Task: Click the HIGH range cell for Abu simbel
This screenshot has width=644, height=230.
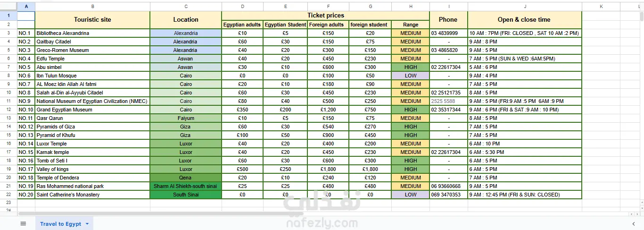Action: pos(410,67)
